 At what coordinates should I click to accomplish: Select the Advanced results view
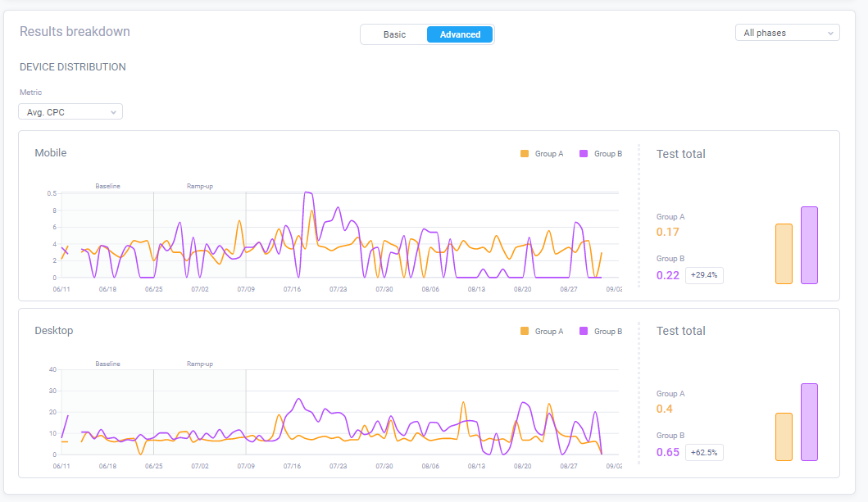pyautogui.click(x=460, y=34)
